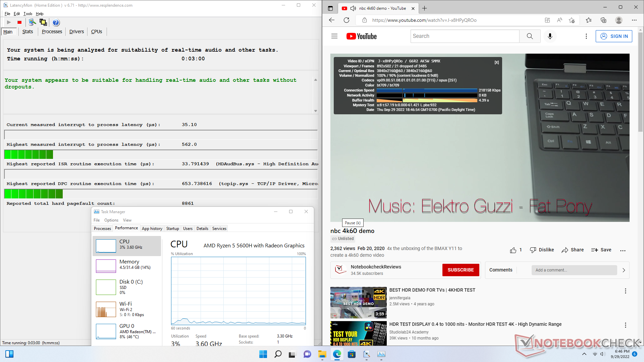
Task: Click the YouTube voice search microphone icon
Action: (550, 36)
